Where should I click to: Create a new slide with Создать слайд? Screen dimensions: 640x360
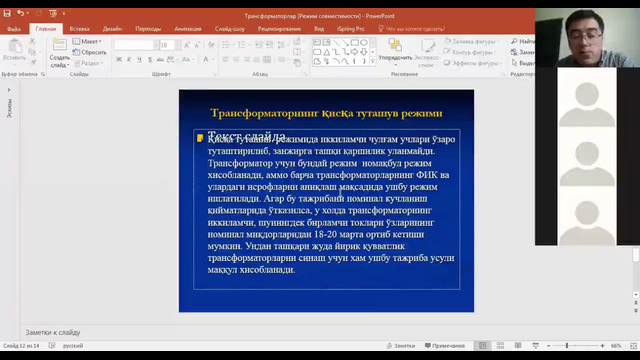click(60, 53)
